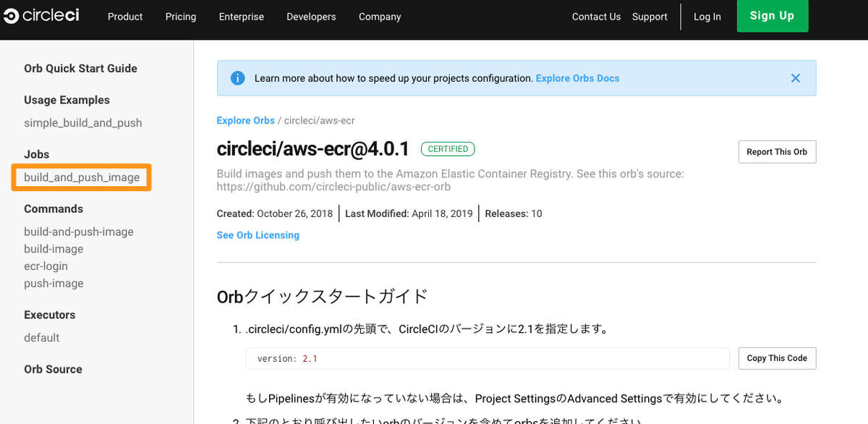The height and width of the screenshot is (424, 868).
Task: Click the green Sign Up button
Action: (x=772, y=16)
